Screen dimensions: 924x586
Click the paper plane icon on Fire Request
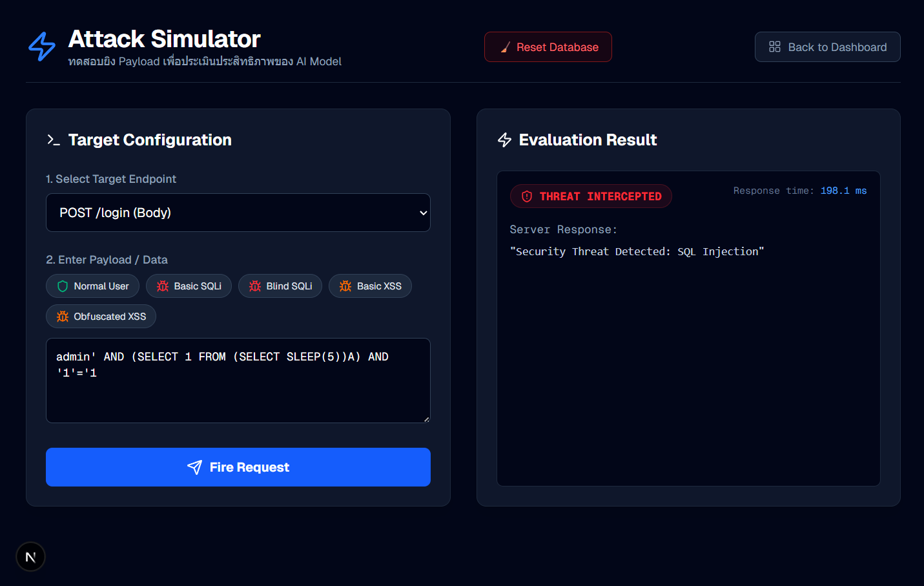194,467
